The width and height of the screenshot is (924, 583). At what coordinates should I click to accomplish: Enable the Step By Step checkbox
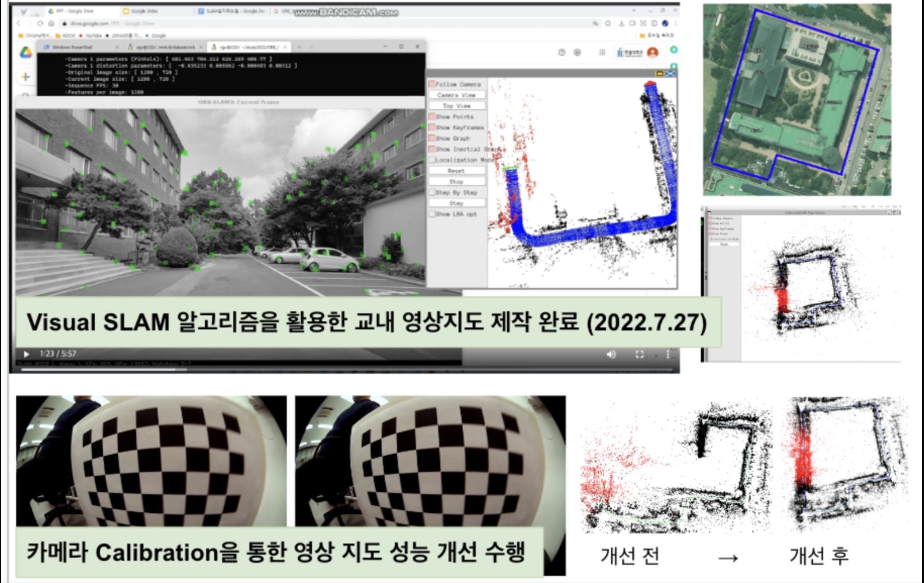click(x=432, y=193)
